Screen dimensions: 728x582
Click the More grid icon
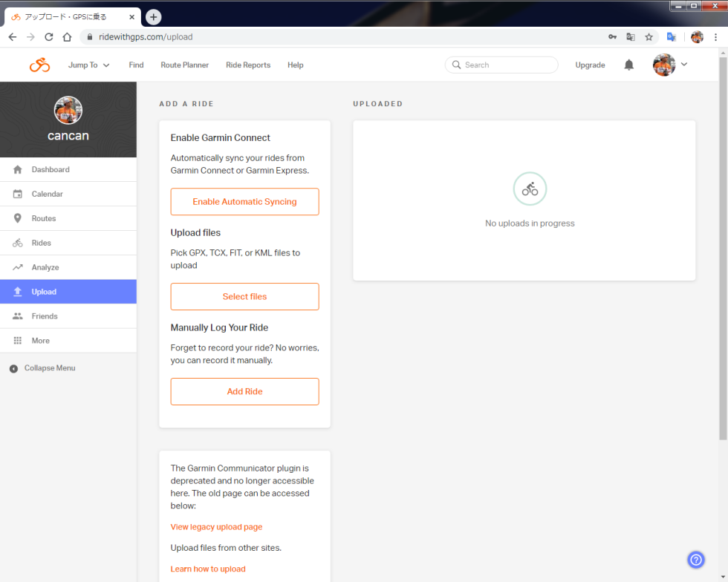click(18, 341)
